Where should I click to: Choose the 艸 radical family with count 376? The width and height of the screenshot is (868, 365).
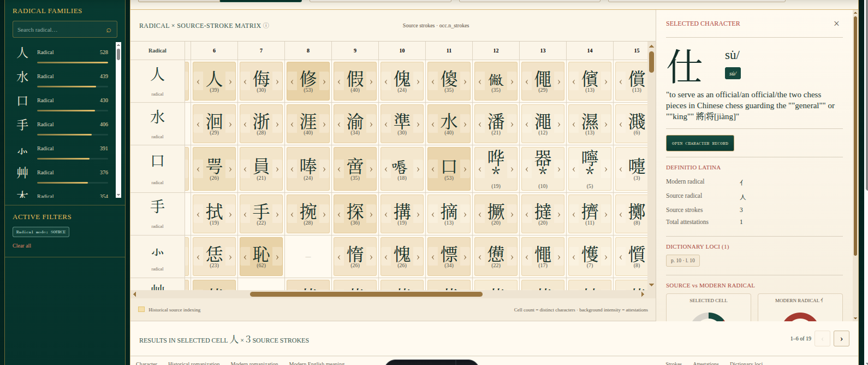[62, 174]
